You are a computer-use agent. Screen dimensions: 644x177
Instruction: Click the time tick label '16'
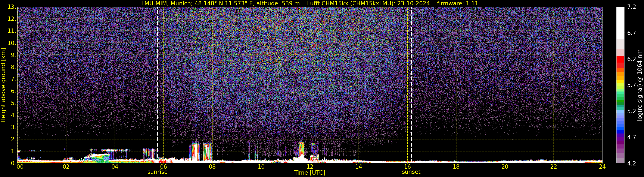[x=407, y=167]
